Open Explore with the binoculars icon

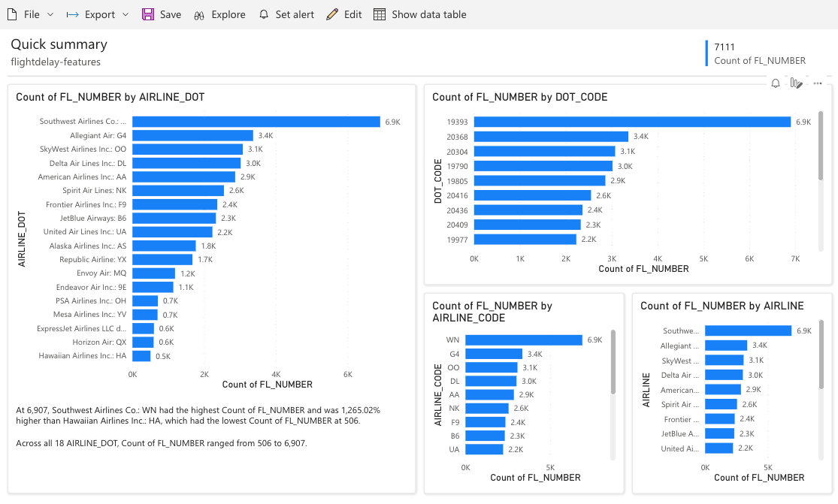pos(198,14)
